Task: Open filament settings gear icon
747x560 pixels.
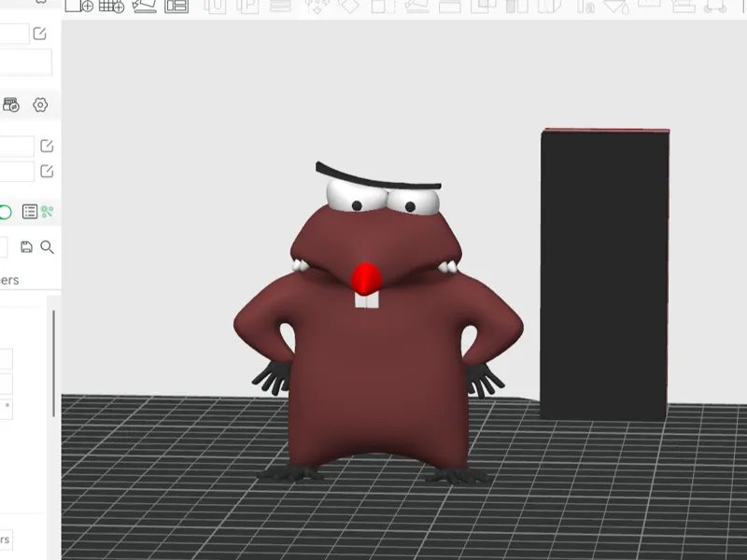Action: tap(40, 105)
